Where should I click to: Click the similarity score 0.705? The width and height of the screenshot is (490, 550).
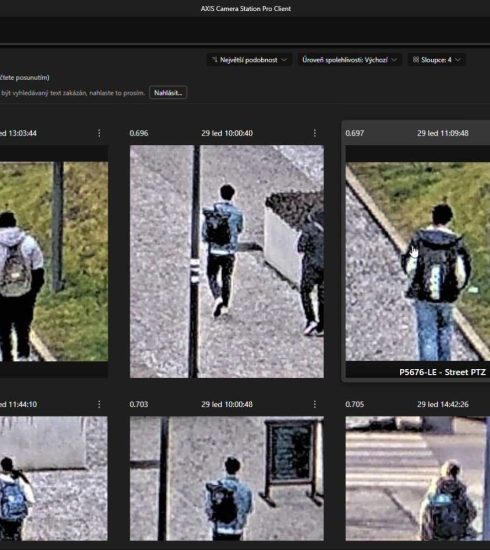click(x=355, y=404)
